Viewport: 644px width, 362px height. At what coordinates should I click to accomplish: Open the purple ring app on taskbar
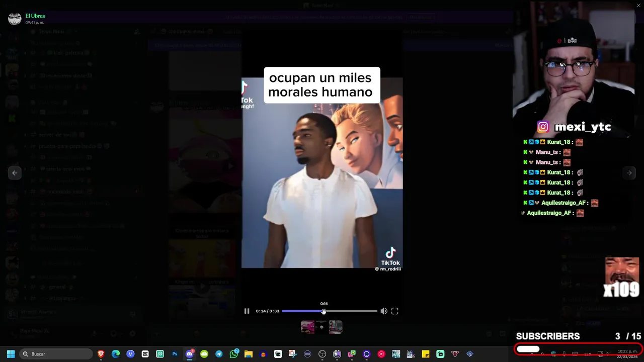point(367,354)
